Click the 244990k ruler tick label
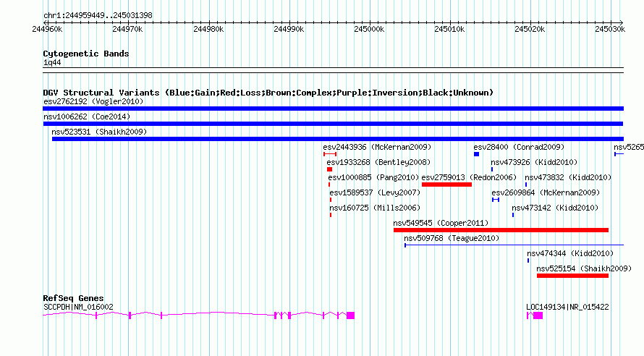The image size is (644, 356). [x=289, y=29]
